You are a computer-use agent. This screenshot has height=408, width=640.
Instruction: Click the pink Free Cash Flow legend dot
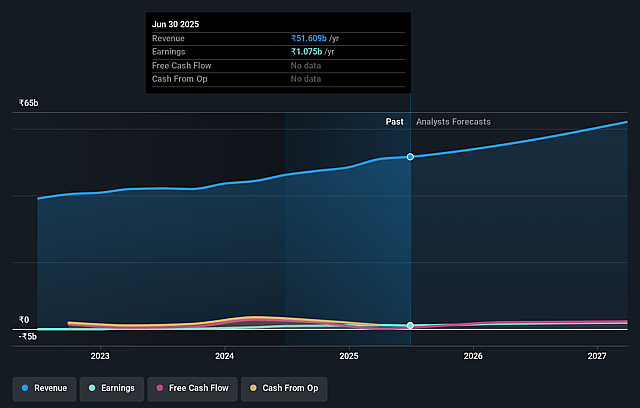[157, 386]
